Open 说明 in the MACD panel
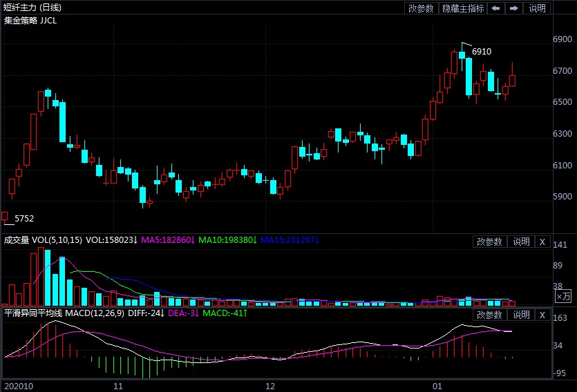The width and height of the screenshot is (577, 392). coord(520,315)
